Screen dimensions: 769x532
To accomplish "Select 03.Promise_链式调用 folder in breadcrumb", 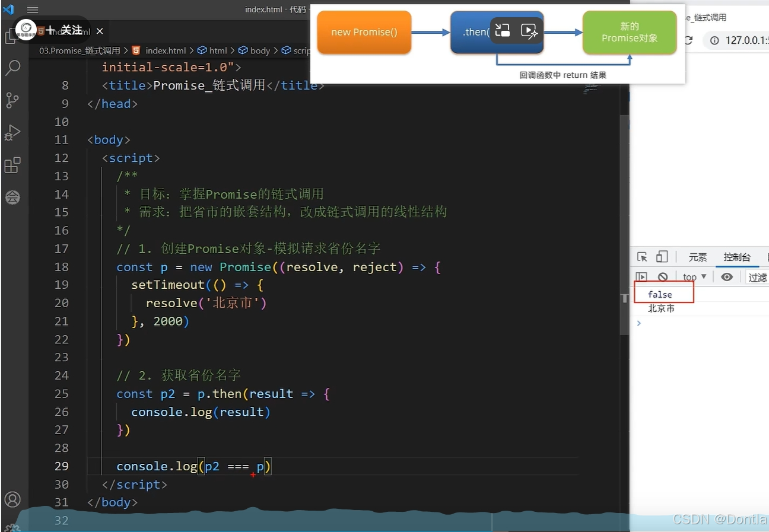I will click(80, 50).
